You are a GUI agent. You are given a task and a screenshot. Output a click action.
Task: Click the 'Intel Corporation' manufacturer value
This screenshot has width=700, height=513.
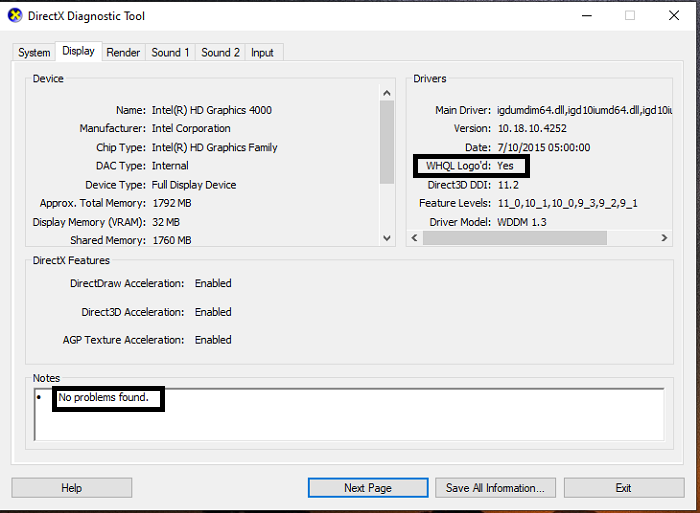[x=191, y=128]
